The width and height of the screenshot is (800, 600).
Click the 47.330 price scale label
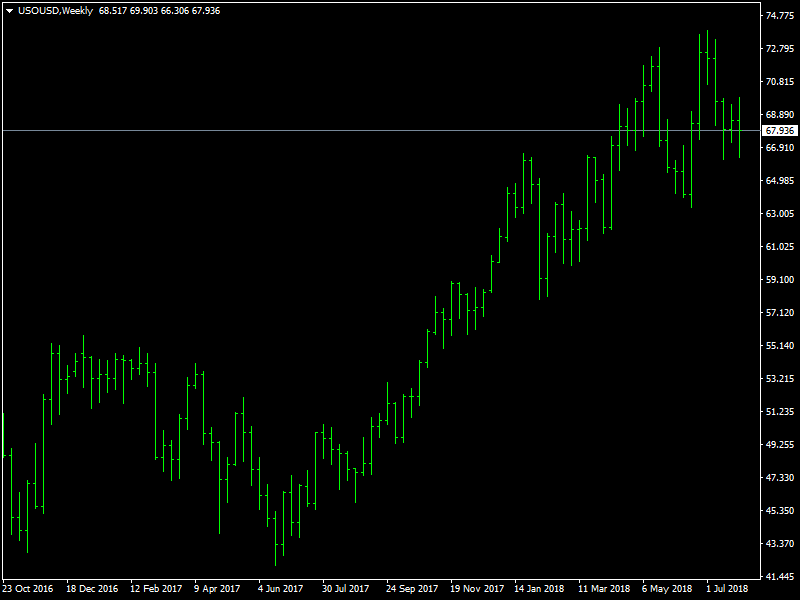coord(780,477)
